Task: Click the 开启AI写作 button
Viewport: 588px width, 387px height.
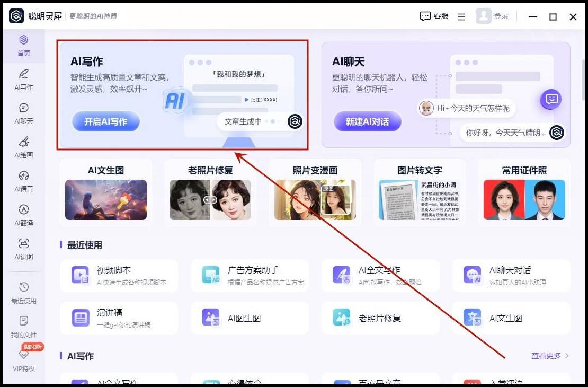Action: coord(105,121)
